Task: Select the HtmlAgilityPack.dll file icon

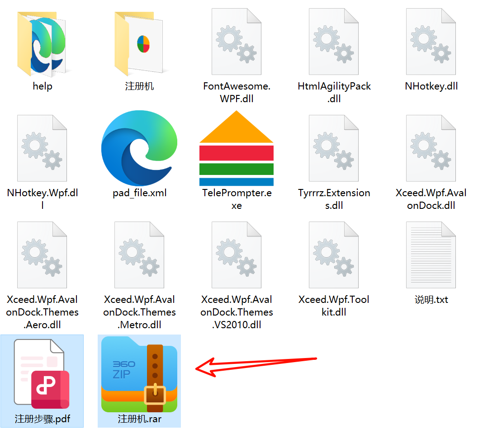Action: coord(334,42)
